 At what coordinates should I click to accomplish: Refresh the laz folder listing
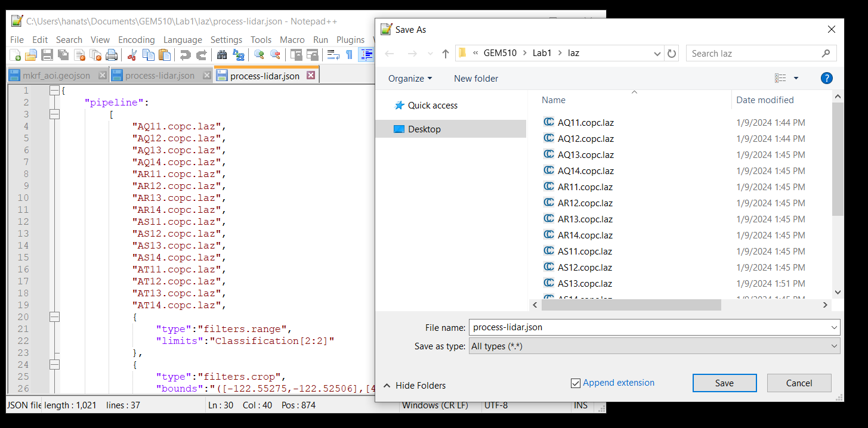tap(672, 54)
